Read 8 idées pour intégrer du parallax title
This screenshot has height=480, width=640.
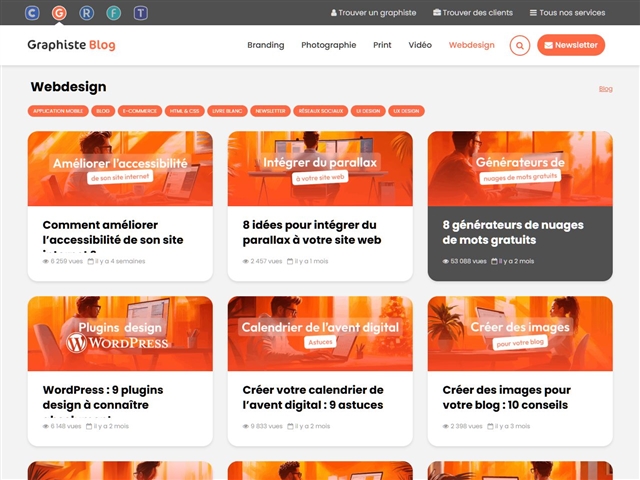(312, 232)
